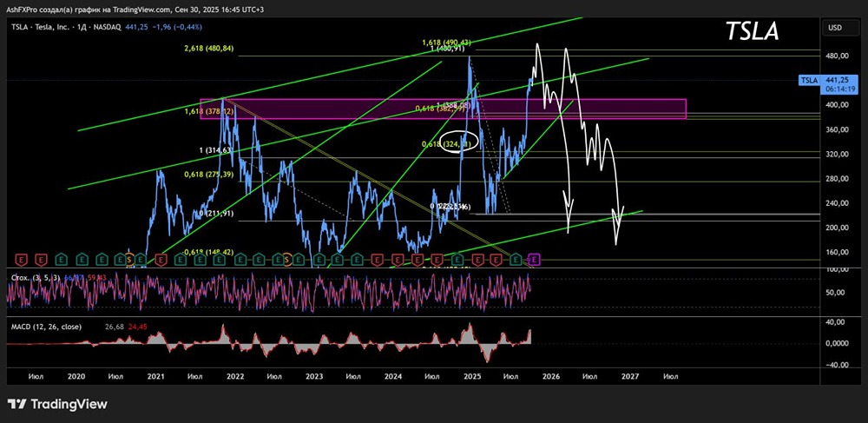Click 2022 on the time axis
868x423 pixels.
234,376
